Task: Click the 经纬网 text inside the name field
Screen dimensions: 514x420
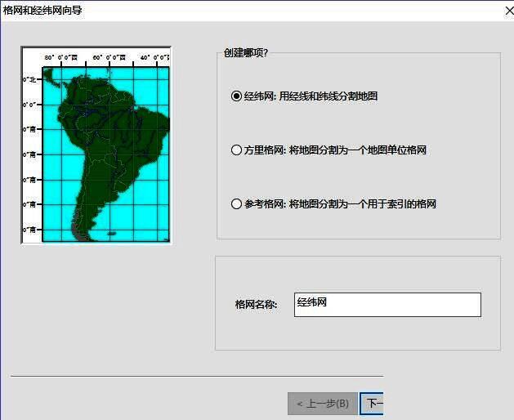Action: 312,302
